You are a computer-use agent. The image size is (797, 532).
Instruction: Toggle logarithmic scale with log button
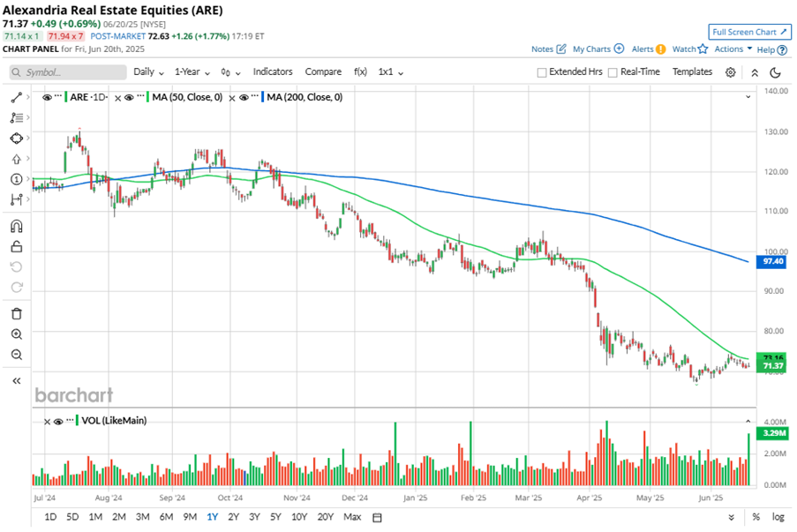pos(778,517)
